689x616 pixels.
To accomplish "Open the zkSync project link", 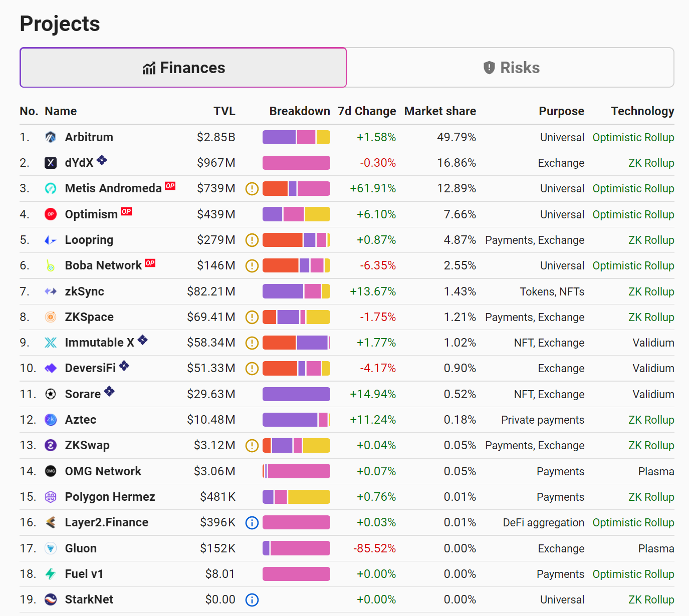I will coord(85,291).
